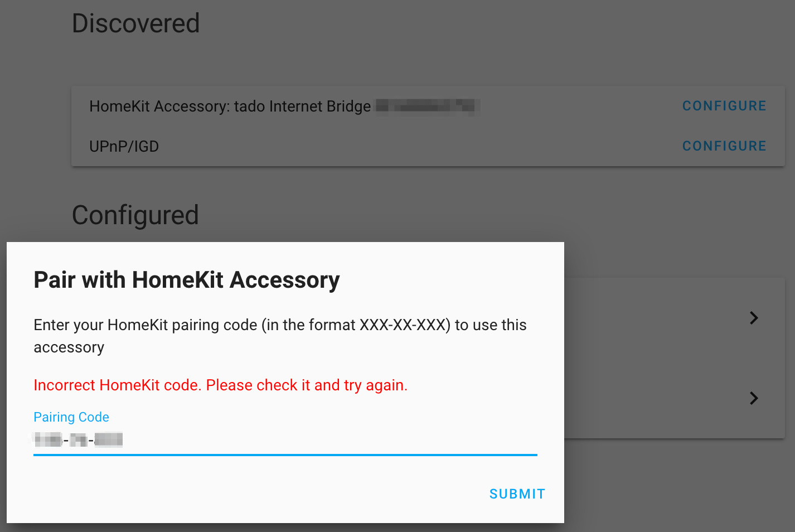Click the blurred tado bridge identifier
795x532 pixels.
428,106
